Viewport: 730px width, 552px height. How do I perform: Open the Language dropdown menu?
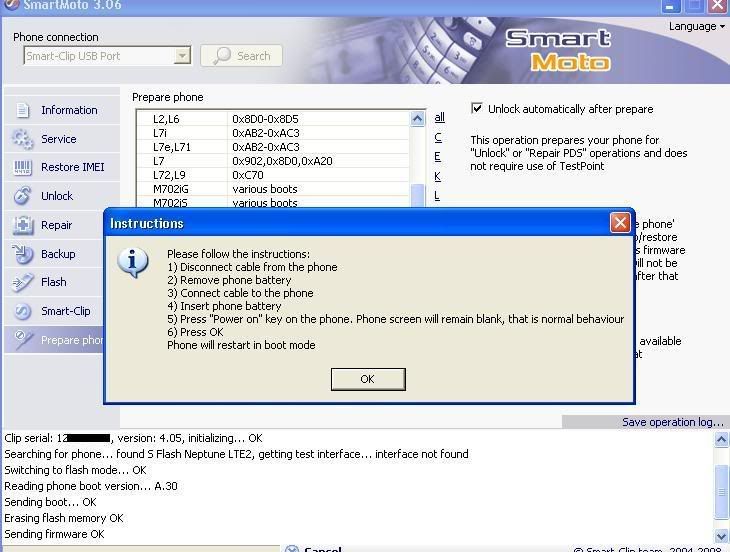click(x=697, y=27)
